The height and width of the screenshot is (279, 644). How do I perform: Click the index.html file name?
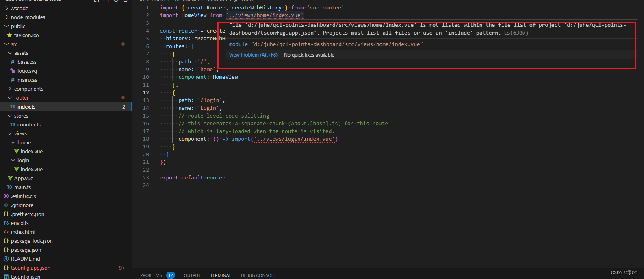point(23,232)
